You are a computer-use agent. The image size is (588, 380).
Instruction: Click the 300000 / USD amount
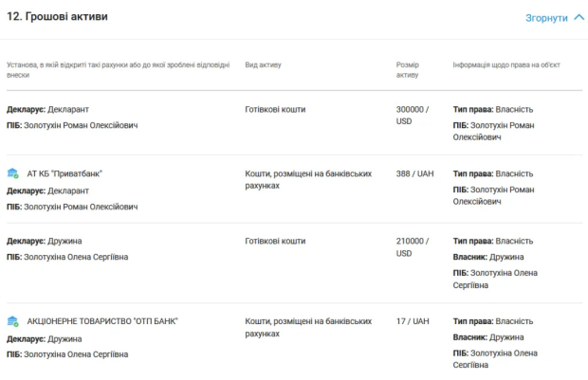click(413, 115)
